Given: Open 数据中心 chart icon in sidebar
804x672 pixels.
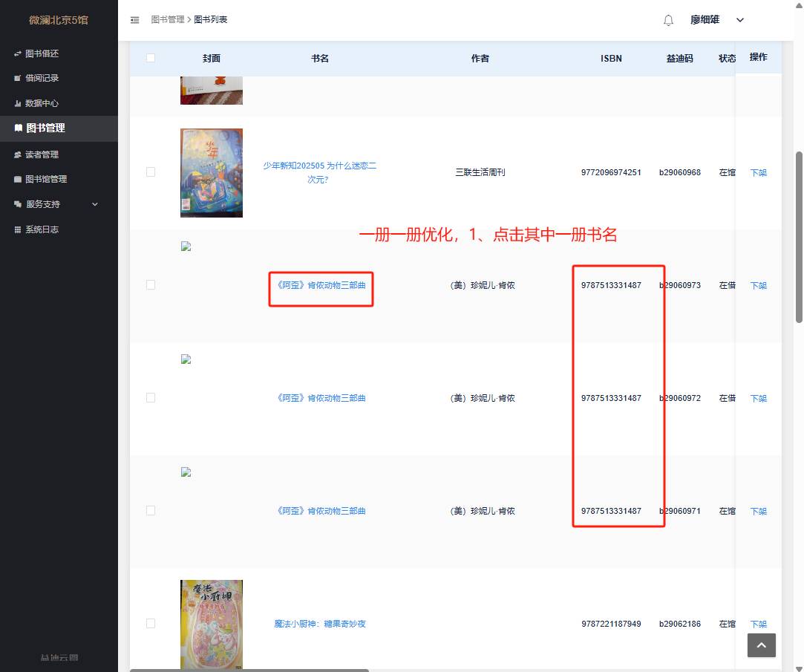Looking at the screenshot, I should (18, 103).
